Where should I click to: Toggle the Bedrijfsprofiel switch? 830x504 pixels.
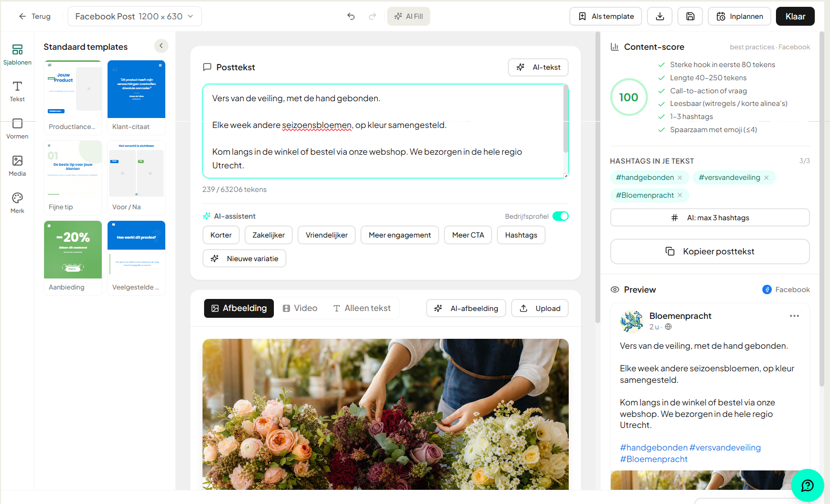point(560,216)
